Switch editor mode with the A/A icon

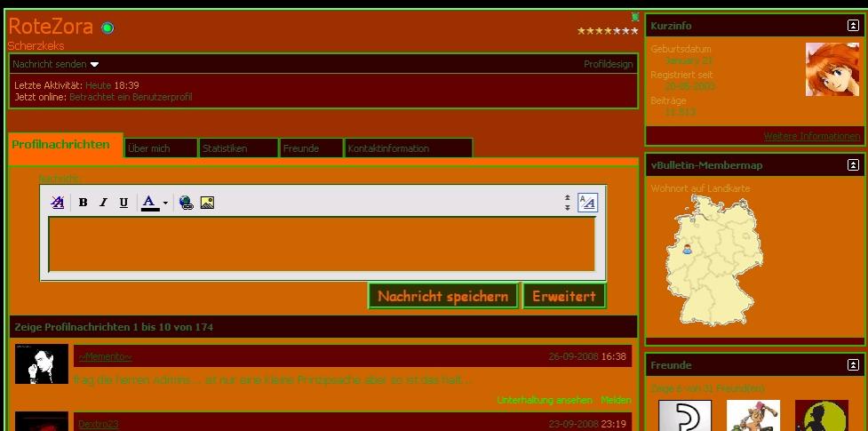587,203
